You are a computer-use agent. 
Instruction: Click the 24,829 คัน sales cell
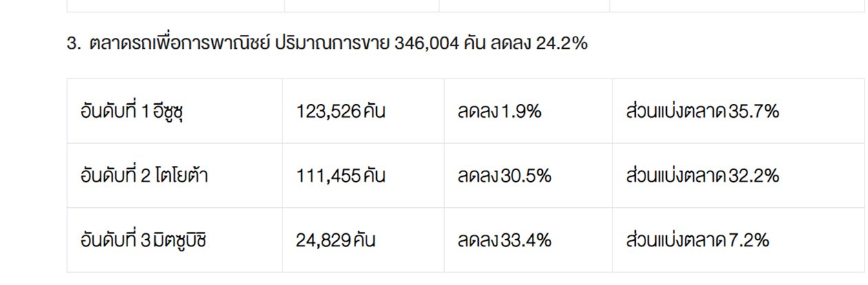click(x=335, y=241)
